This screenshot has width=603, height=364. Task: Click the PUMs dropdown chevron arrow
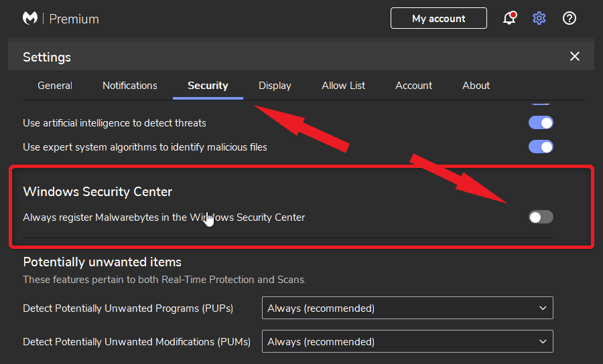coord(543,341)
